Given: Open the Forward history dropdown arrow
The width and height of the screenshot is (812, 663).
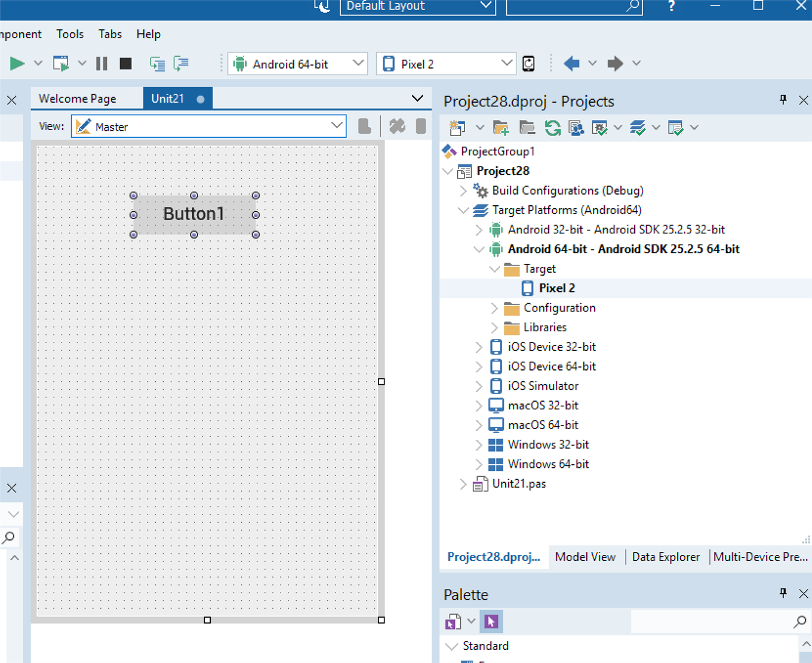Looking at the screenshot, I should 636,63.
